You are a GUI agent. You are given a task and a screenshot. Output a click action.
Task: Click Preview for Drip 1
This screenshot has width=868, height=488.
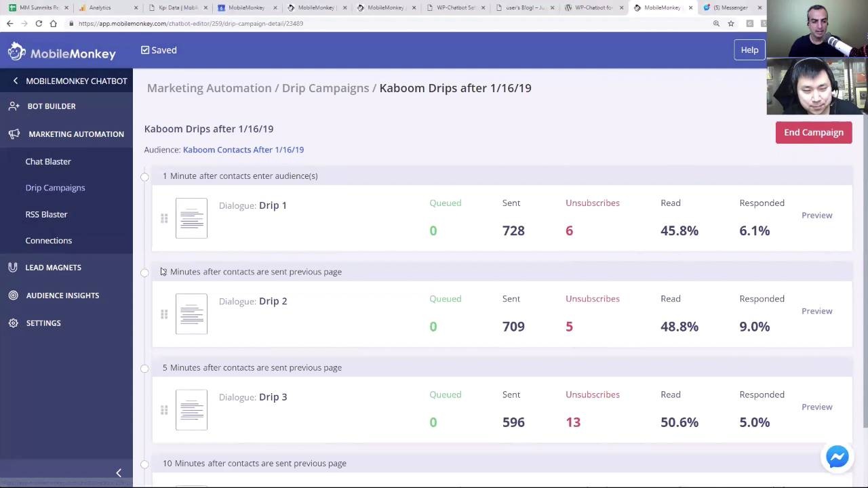click(816, 216)
